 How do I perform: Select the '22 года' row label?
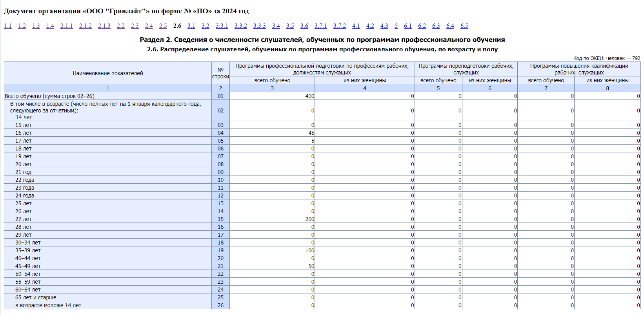tap(25, 180)
